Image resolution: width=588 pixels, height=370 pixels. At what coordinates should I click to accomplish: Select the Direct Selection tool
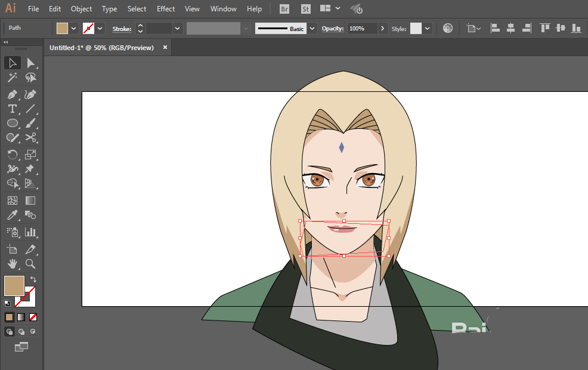click(x=30, y=63)
